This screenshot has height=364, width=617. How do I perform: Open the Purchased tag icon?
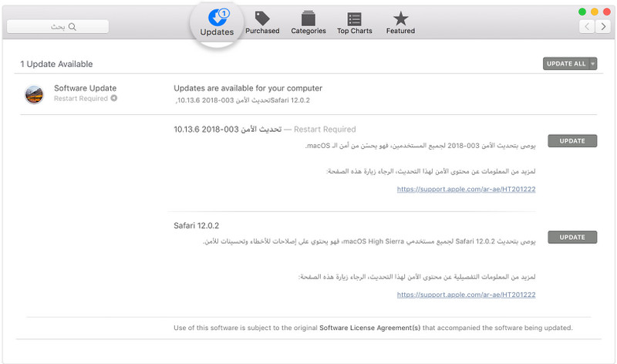click(262, 18)
